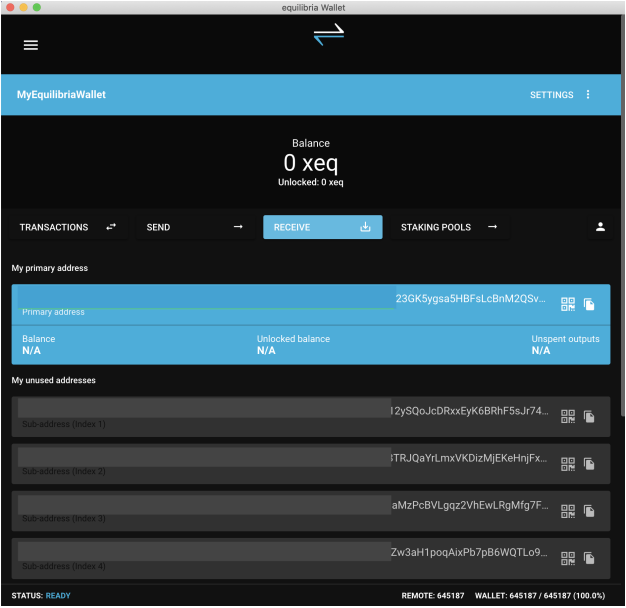The image size is (626, 608).
Task: Open the address book person icon
Action: point(600,227)
